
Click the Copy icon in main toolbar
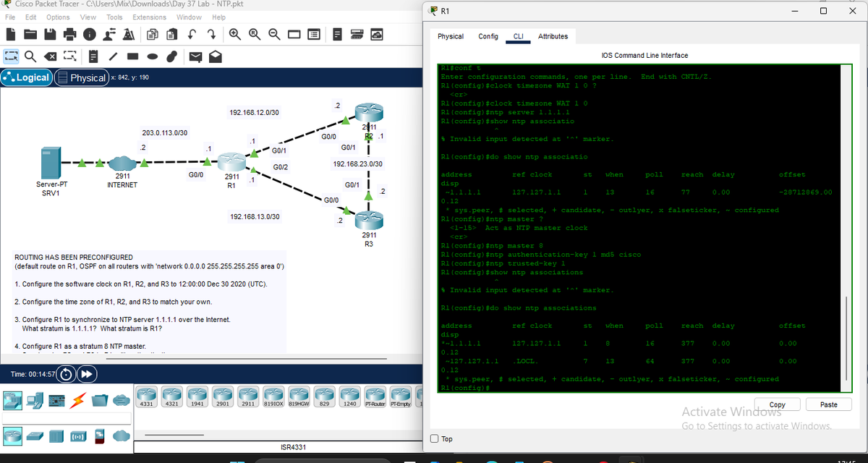pos(154,34)
